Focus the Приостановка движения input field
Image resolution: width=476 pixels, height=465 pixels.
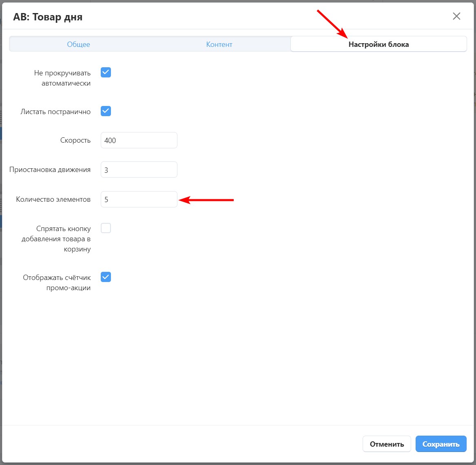pos(139,170)
